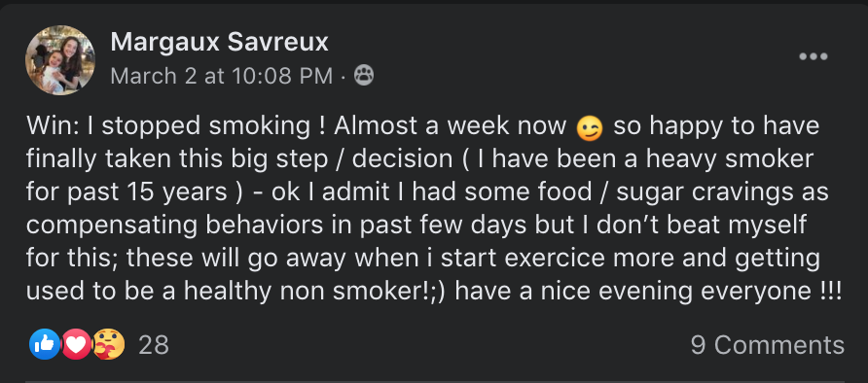
Task: Click the red heart Love reaction icon
Action: 76,344
